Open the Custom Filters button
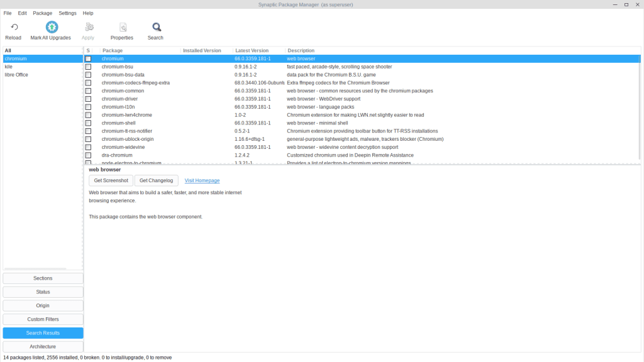Image resolution: width=644 pixels, height=362 pixels. pyautogui.click(x=43, y=319)
